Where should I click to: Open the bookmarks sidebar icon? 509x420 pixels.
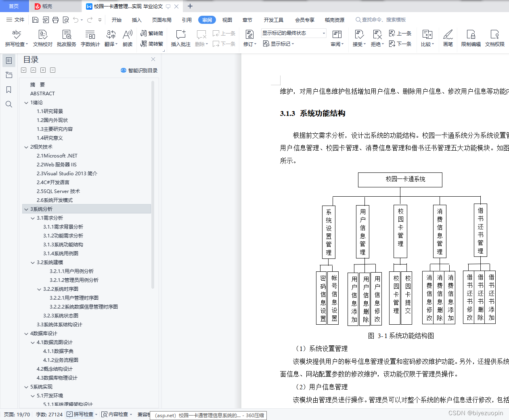[8, 90]
